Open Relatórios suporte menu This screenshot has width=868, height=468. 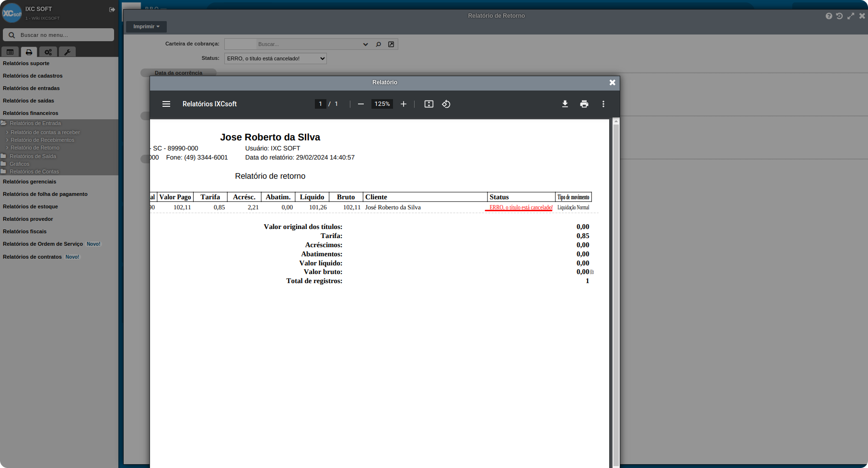click(x=26, y=63)
